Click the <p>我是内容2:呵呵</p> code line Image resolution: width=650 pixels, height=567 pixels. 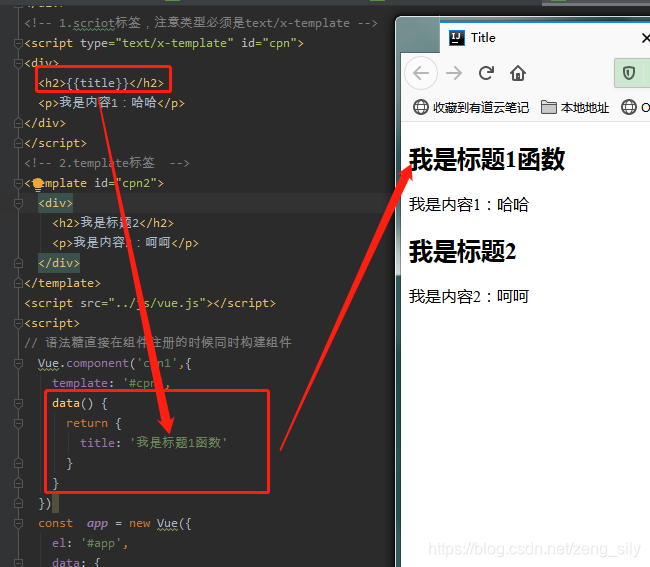tap(125, 243)
